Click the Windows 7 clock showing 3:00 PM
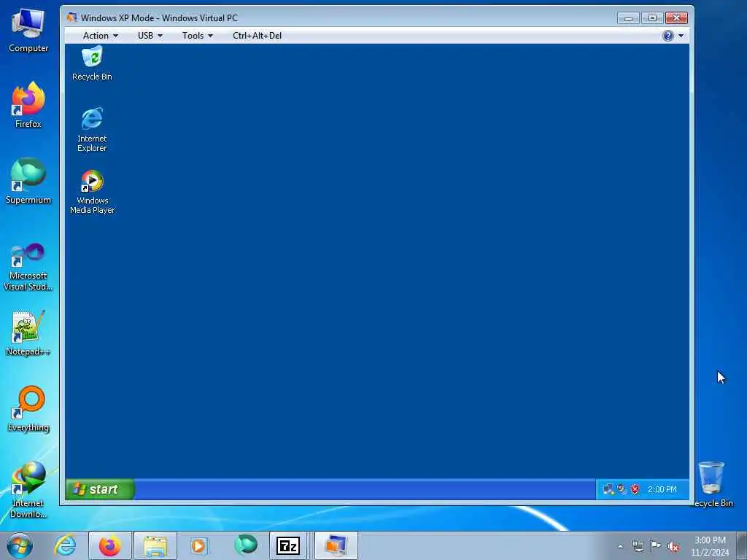This screenshot has width=747, height=560. click(x=710, y=546)
